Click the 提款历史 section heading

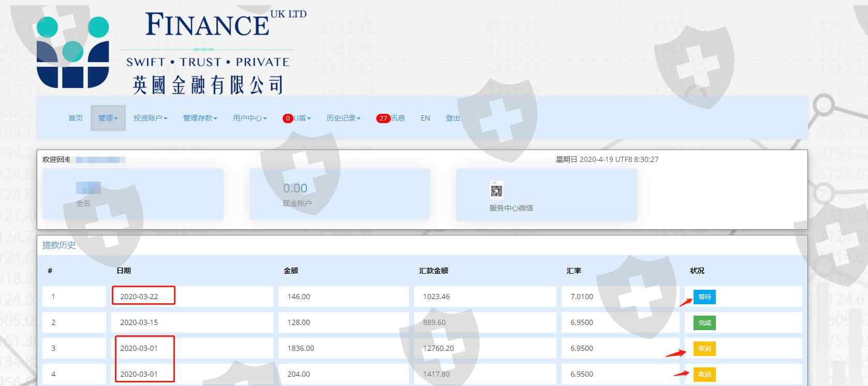coord(59,245)
